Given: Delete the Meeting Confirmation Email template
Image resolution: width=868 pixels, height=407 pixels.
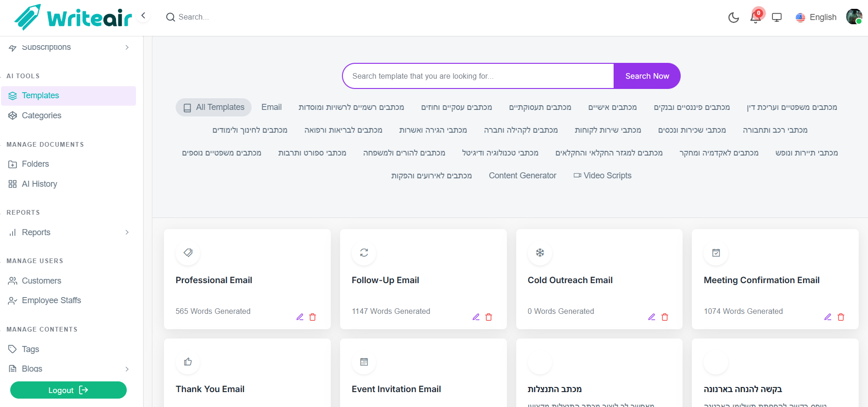Looking at the screenshot, I should coord(841,317).
